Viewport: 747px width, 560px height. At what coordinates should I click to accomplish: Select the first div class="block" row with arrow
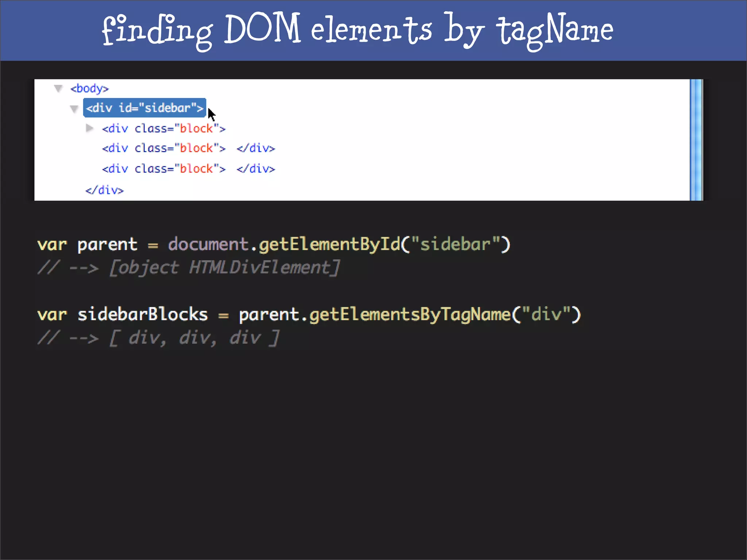164,128
